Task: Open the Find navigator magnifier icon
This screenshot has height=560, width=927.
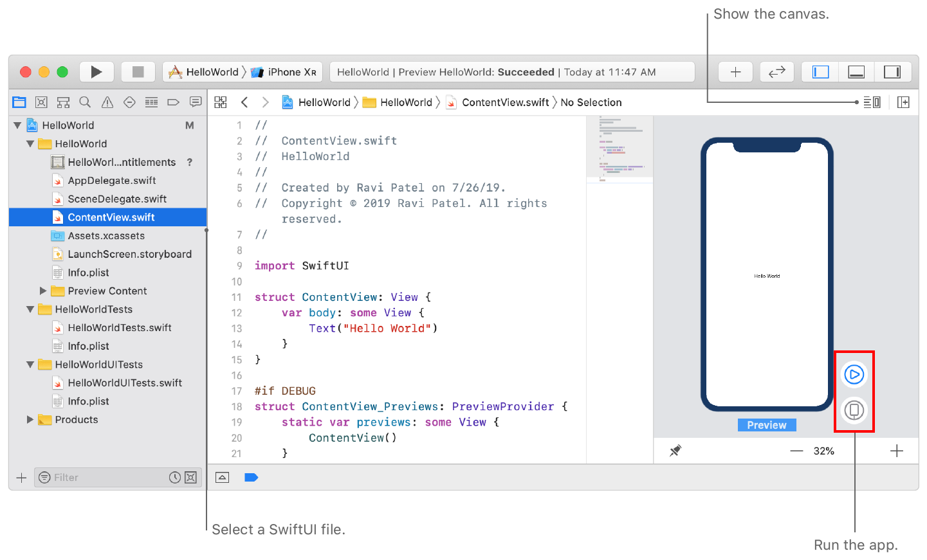Action: 85,102
